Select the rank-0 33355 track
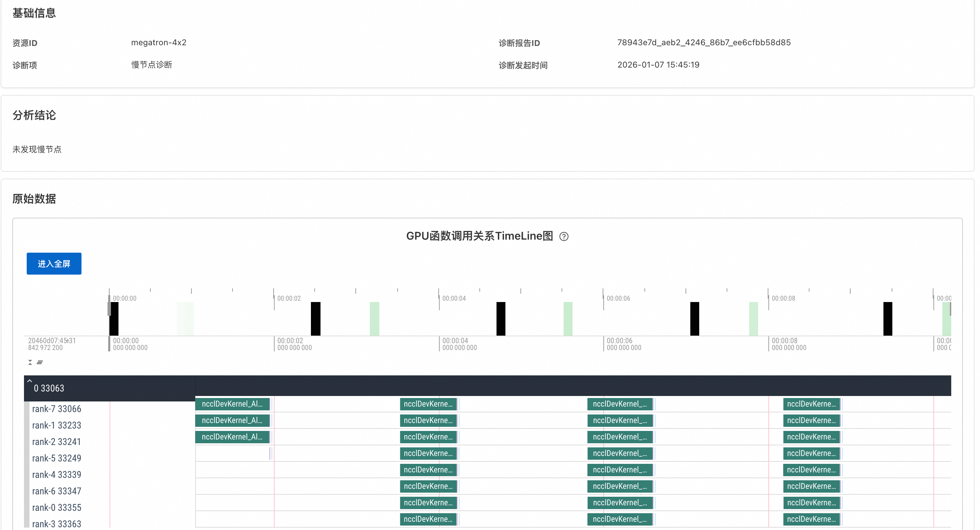This screenshot has width=980, height=530. [56, 507]
